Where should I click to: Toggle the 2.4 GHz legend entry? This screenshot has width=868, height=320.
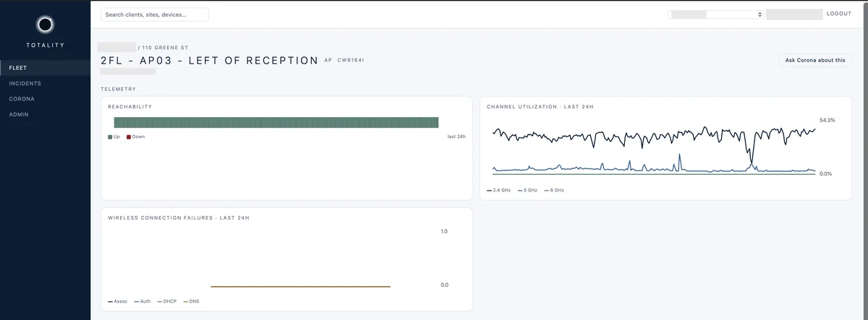(x=498, y=190)
